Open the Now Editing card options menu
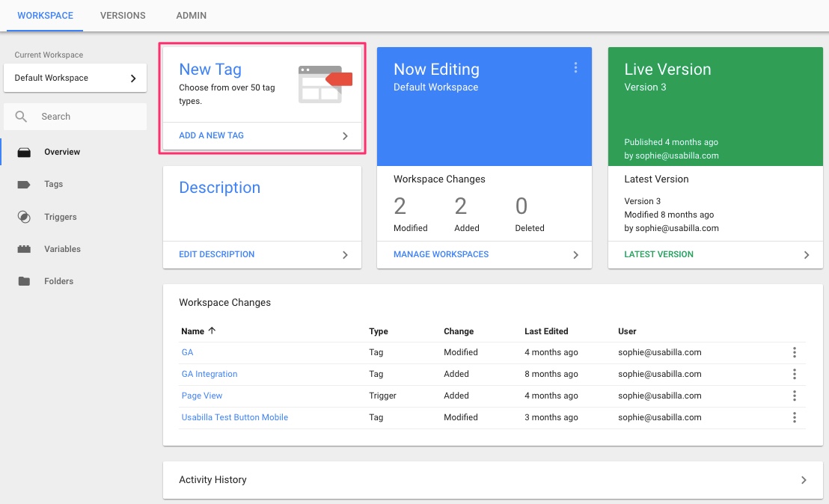The width and height of the screenshot is (829, 504). click(x=575, y=67)
